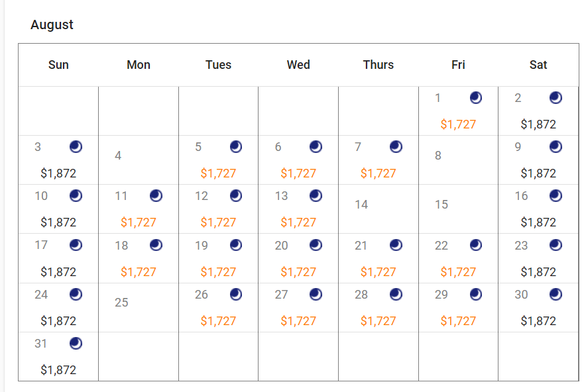584x392 pixels.
Task: Pick the $1,872 price on August 17
Action: pos(58,272)
